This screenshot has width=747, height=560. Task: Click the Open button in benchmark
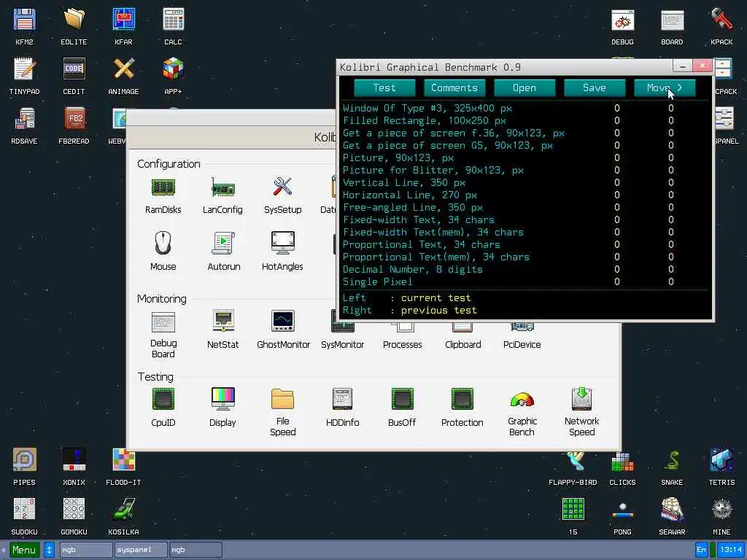pyautogui.click(x=525, y=87)
